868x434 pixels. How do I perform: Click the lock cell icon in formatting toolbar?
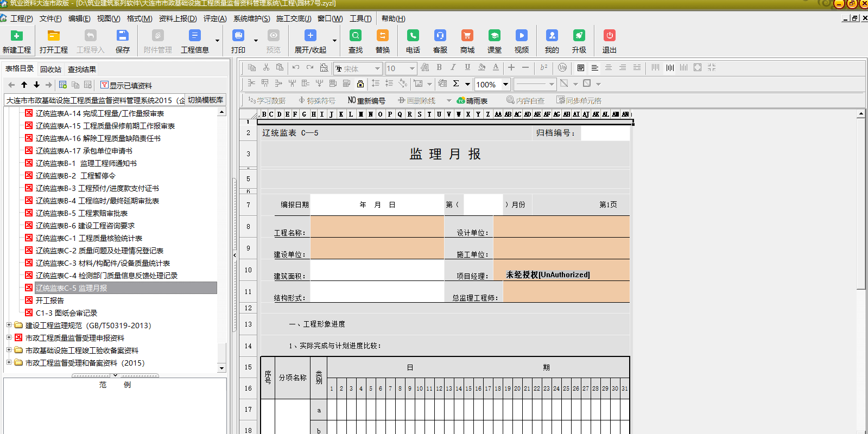click(x=360, y=84)
